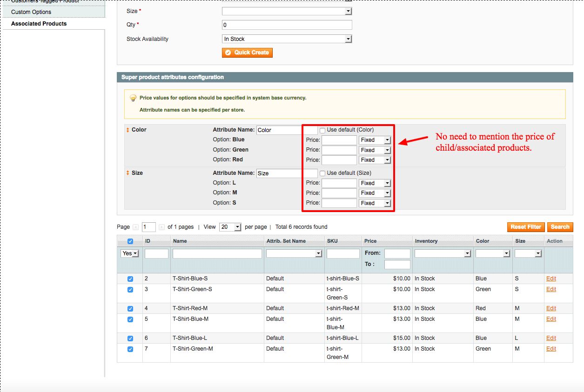Click the Reset Filter button
This screenshot has width=584, height=392.
coord(525,227)
